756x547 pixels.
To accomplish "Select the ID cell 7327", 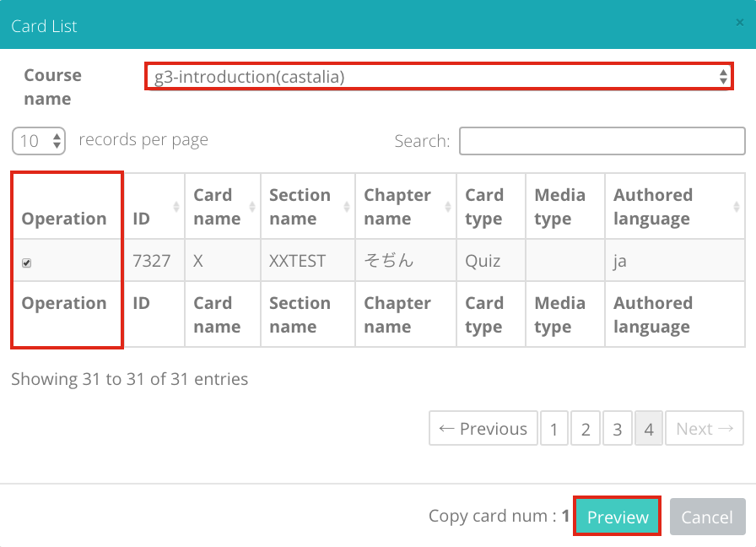I will (154, 261).
